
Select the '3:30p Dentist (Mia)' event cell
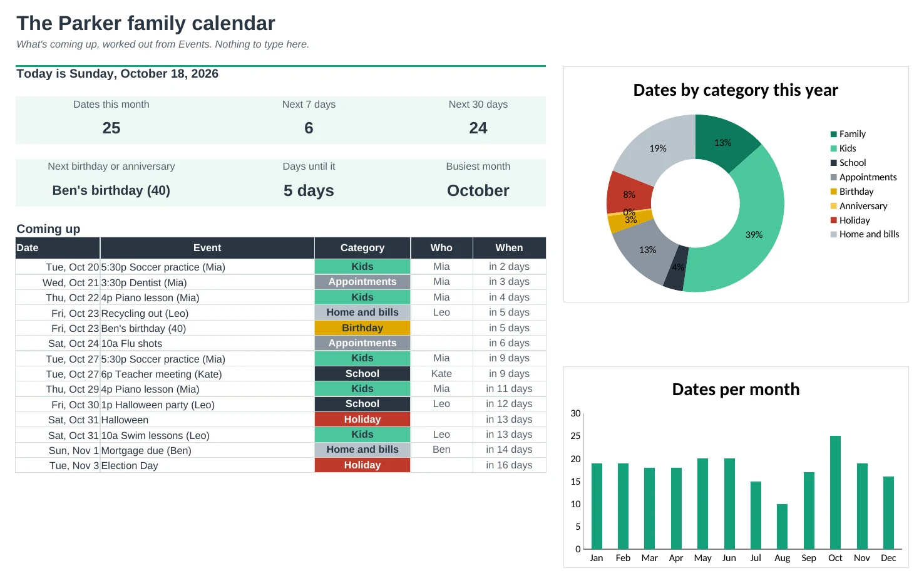207,282
